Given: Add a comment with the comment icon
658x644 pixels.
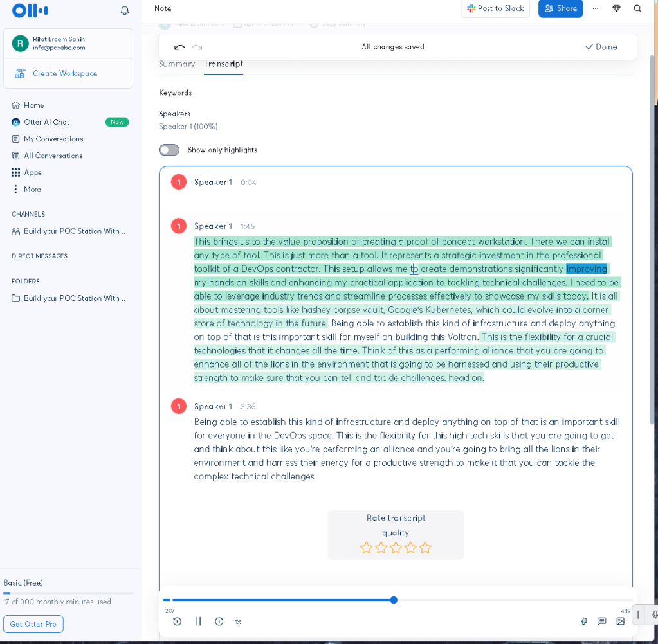Looking at the screenshot, I should [602, 622].
